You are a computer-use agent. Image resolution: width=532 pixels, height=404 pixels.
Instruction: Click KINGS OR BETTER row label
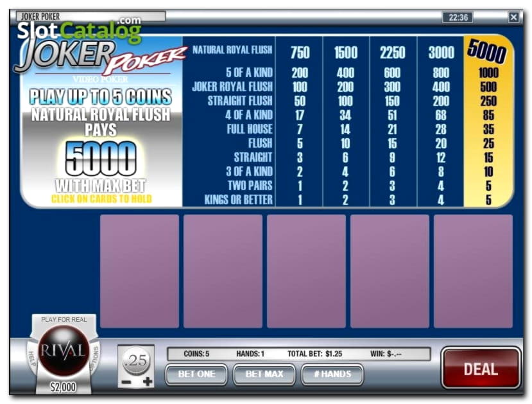click(239, 200)
